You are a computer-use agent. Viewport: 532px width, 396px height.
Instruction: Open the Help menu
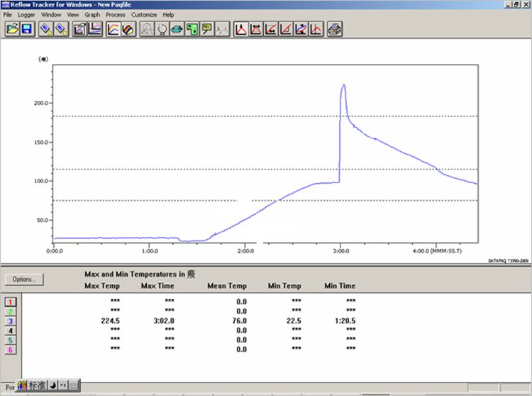[x=168, y=15]
